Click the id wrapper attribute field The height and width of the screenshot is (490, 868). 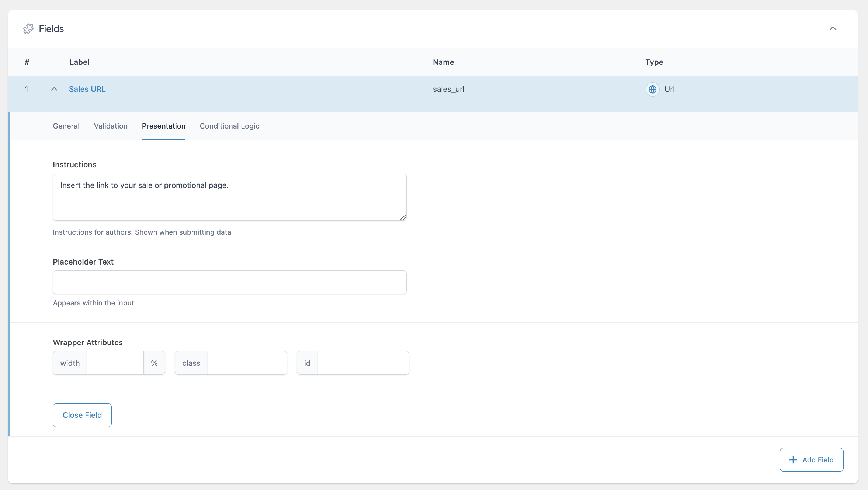click(363, 363)
